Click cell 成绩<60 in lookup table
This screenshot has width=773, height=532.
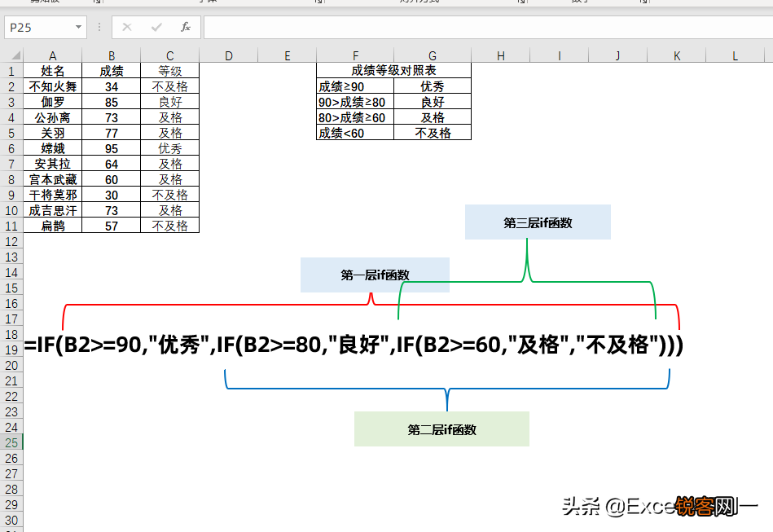(355, 133)
